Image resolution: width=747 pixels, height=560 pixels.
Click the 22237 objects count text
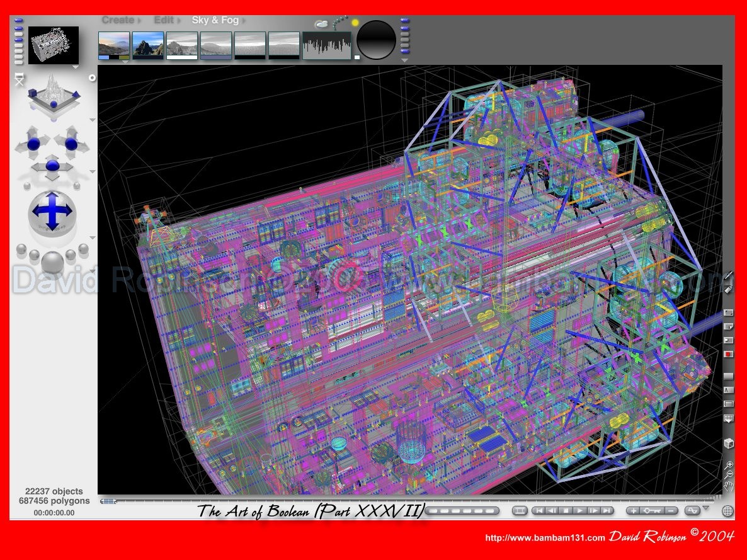[54, 491]
